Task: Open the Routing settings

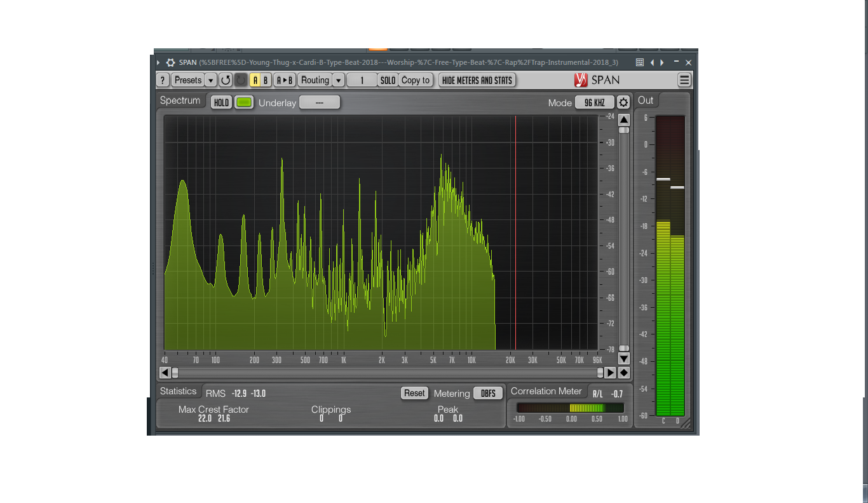Action: pos(315,80)
